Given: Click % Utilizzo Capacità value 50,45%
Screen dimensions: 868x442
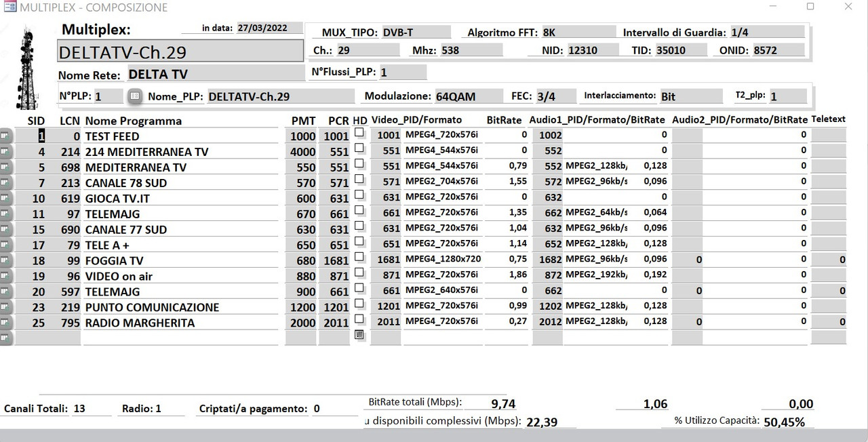Looking at the screenshot, I should click(785, 422).
